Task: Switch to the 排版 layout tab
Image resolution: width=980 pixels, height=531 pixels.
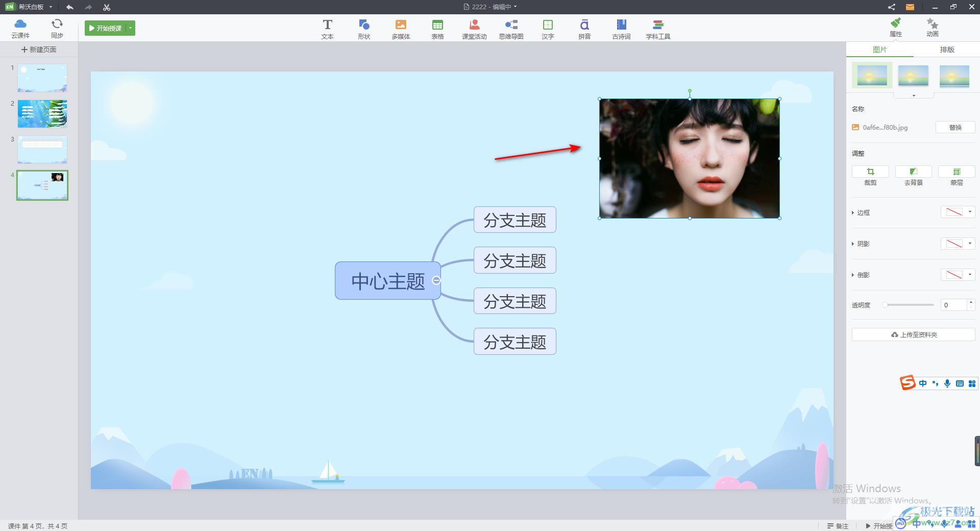Action: [x=947, y=50]
